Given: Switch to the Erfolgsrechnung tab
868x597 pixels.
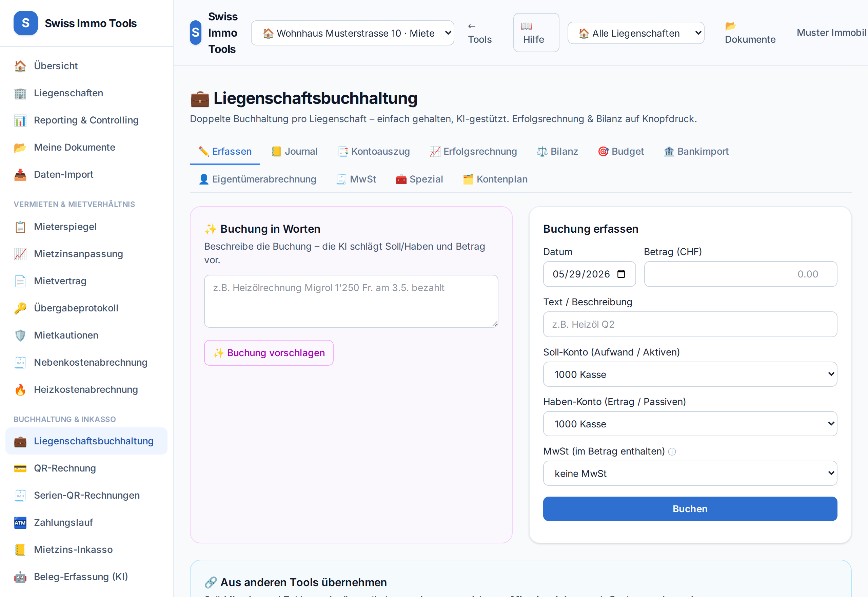Looking at the screenshot, I should pyautogui.click(x=473, y=152).
